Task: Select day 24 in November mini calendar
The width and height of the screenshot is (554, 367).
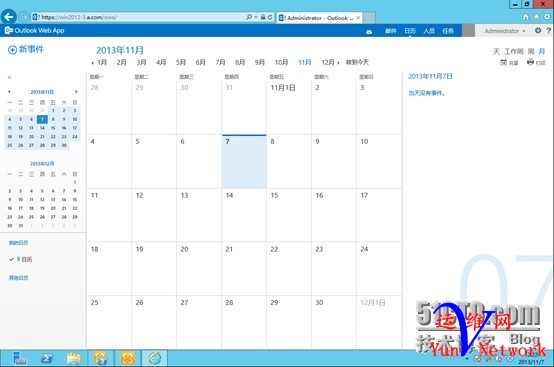Action: click(75, 136)
